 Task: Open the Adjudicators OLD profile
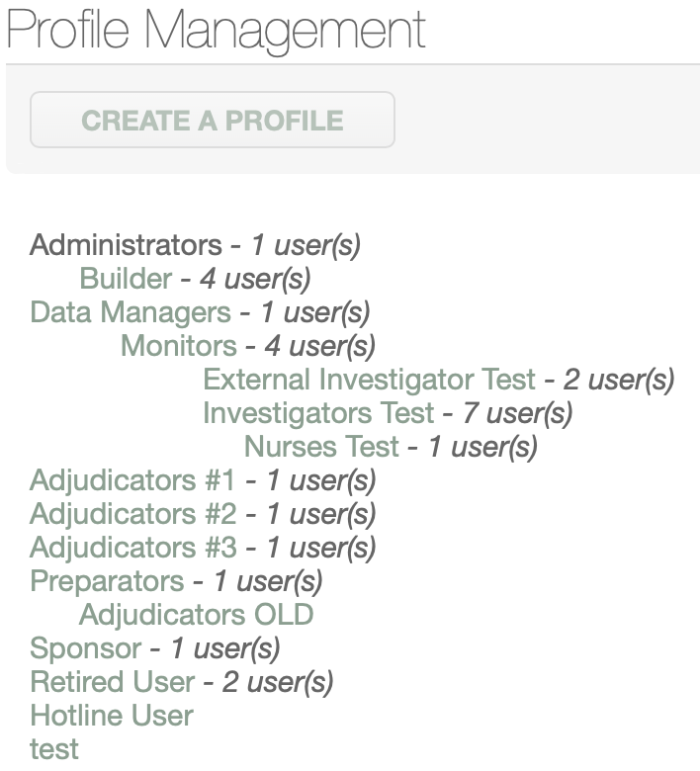(x=196, y=615)
